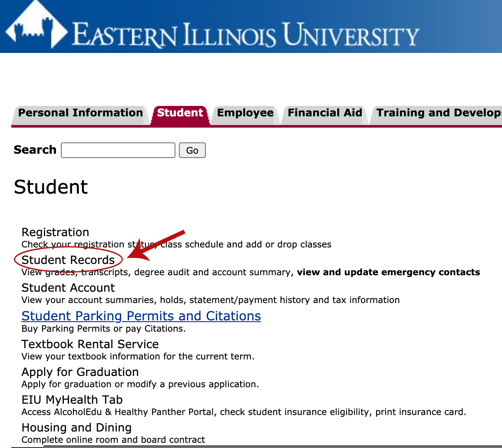This screenshot has width=502, height=448.
Task: Select Apply for Graduation
Action: pos(80,372)
